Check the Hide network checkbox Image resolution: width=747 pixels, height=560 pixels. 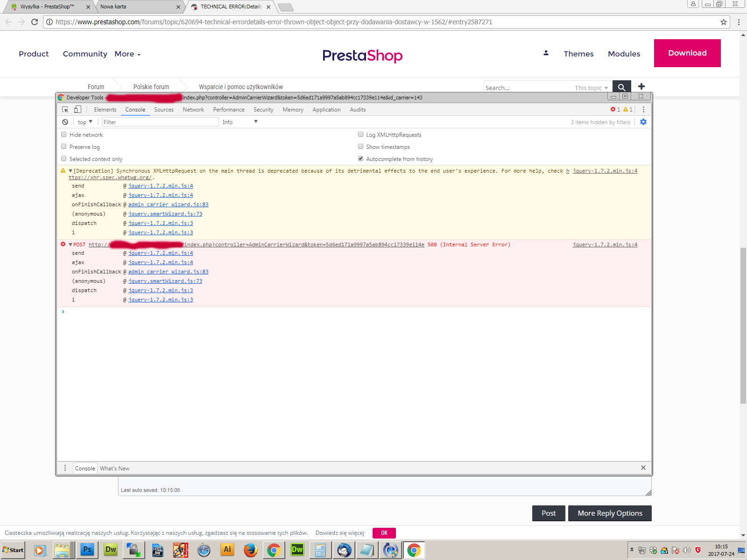tap(64, 134)
